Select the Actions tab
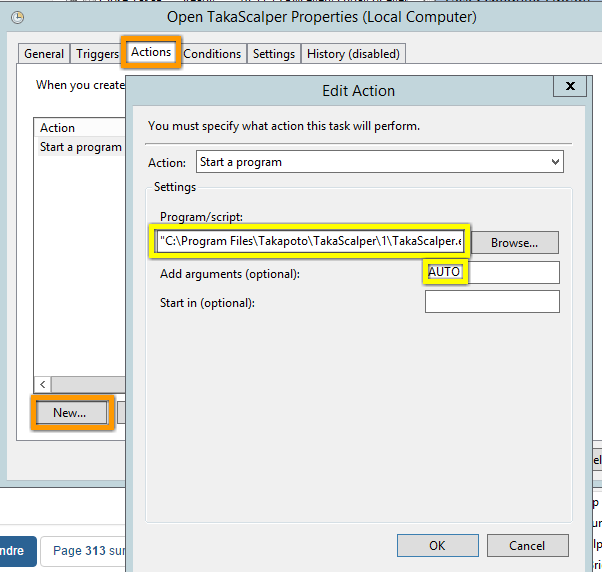Screen dimensions: 602x572 151,52
